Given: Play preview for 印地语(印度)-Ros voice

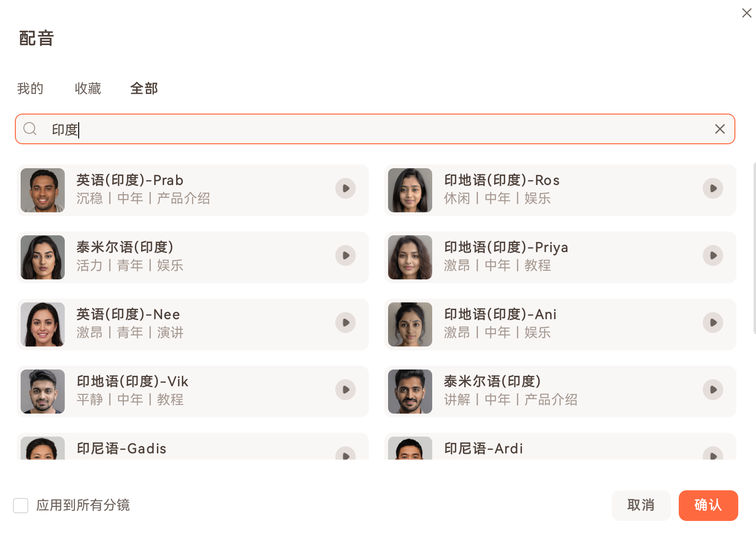Looking at the screenshot, I should tap(713, 188).
